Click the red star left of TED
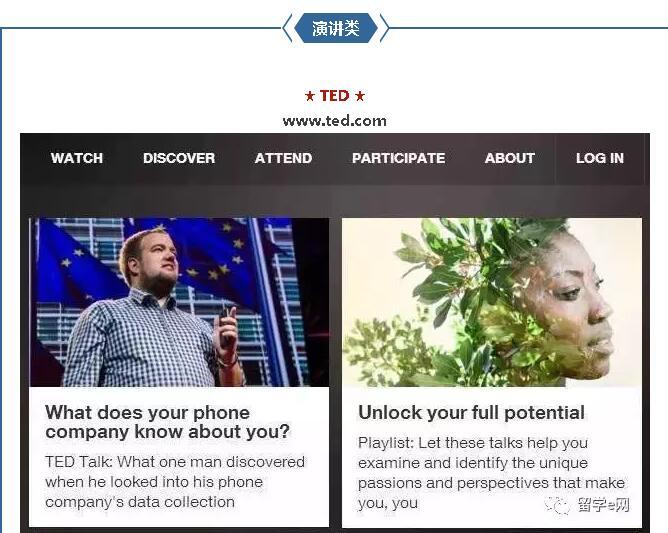Screen dimensions: 668x533 pyautogui.click(x=310, y=96)
